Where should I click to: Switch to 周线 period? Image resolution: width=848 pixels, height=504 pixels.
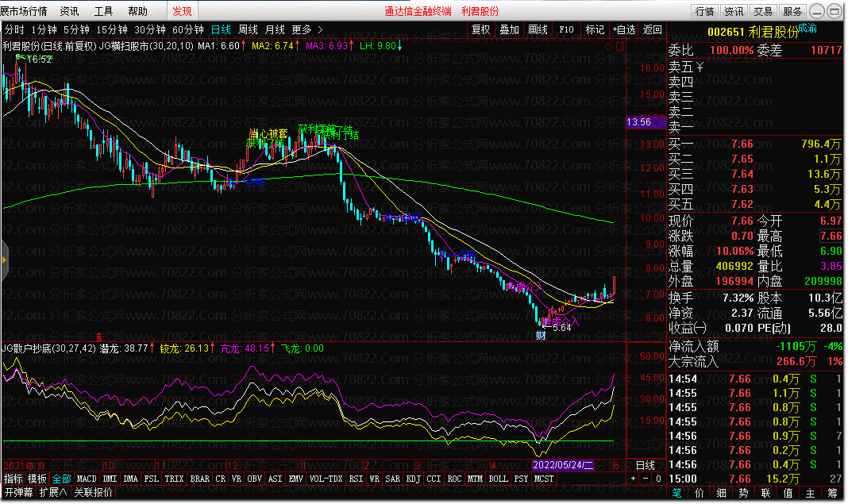(x=248, y=29)
